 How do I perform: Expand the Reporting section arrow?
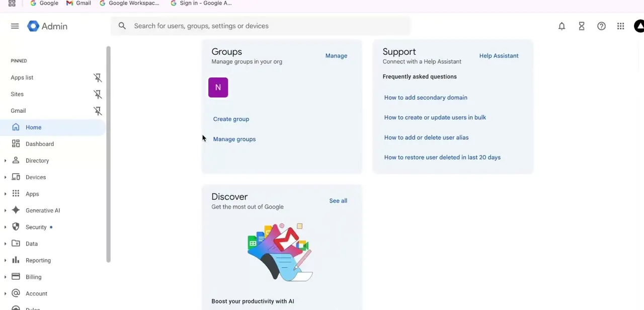click(x=5, y=260)
